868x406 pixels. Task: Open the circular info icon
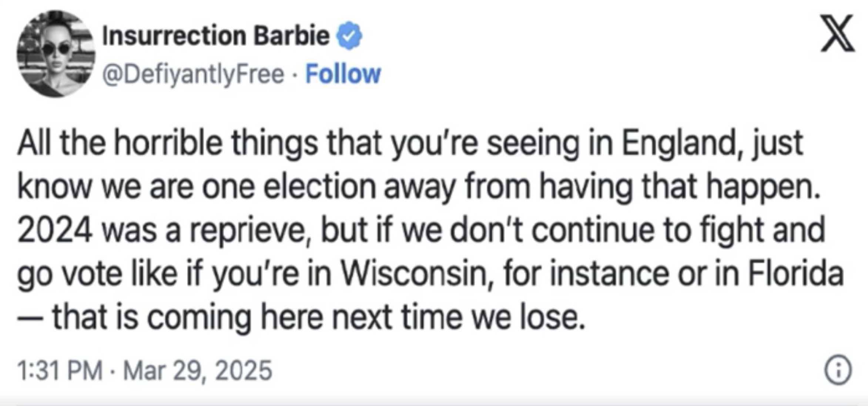coord(838,370)
